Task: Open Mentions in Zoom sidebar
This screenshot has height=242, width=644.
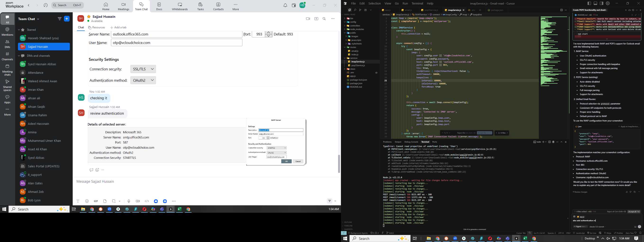Action: click(7, 32)
